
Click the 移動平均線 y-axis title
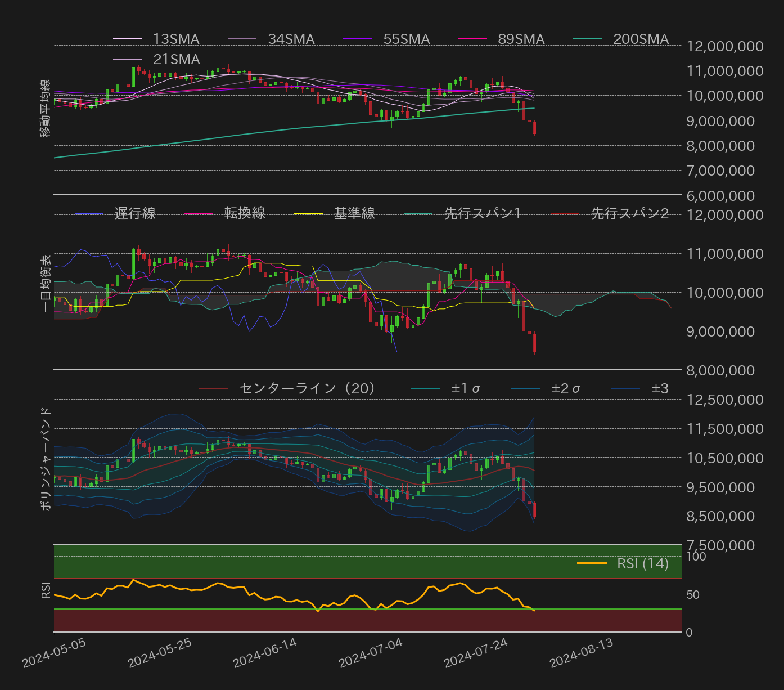[46, 109]
